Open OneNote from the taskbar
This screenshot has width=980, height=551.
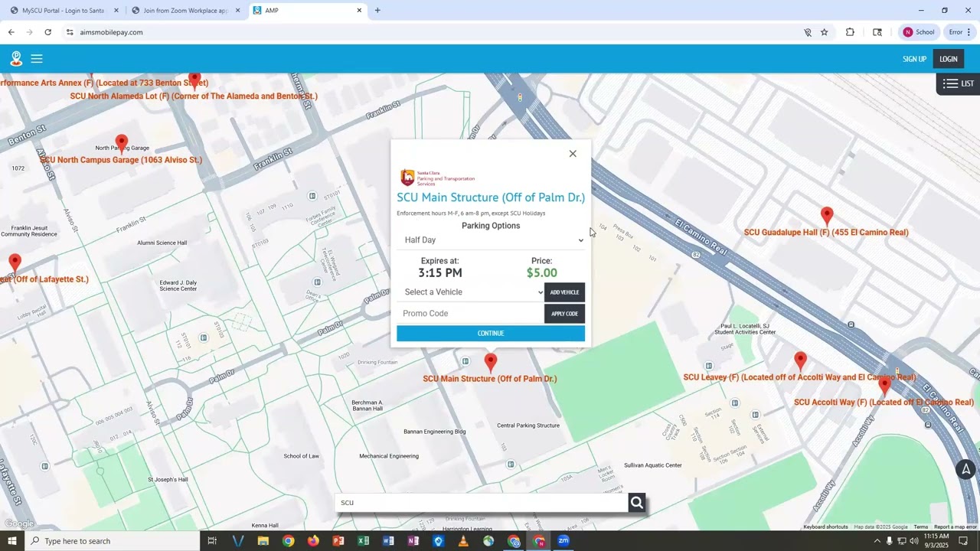pos(413,541)
